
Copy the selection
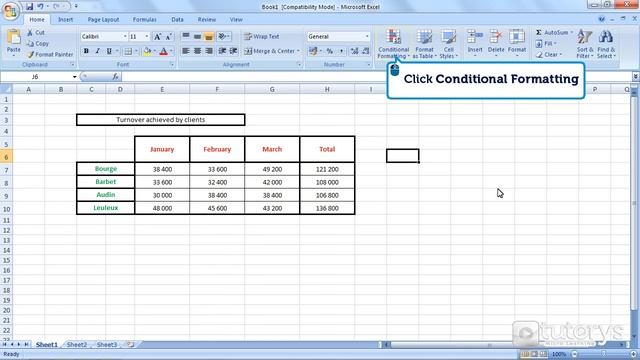(38, 43)
